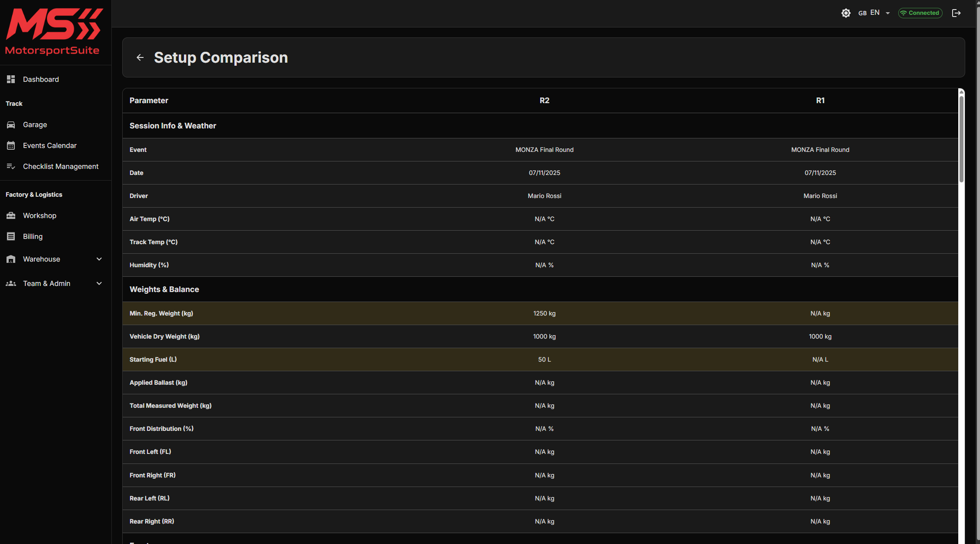Open the Garage menu item
This screenshot has height=544, width=980.
(35, 125)
